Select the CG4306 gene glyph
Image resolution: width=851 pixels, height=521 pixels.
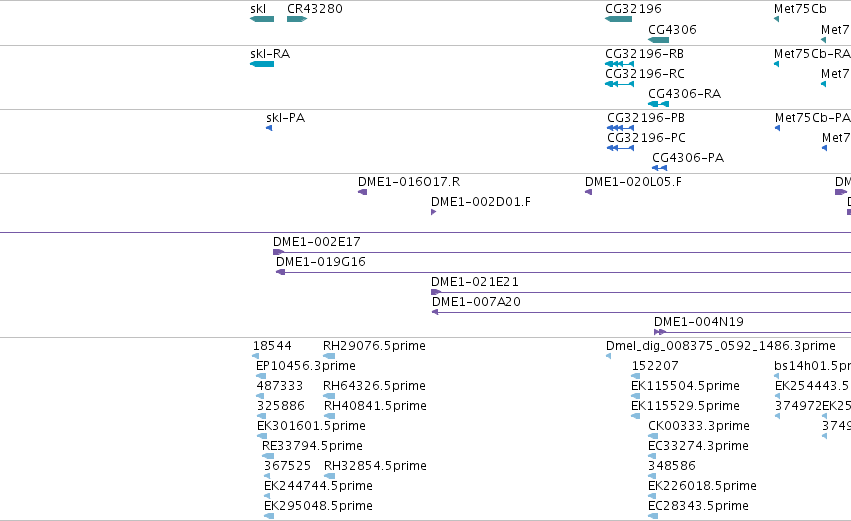pyautogui.click(x=658, y=40)
